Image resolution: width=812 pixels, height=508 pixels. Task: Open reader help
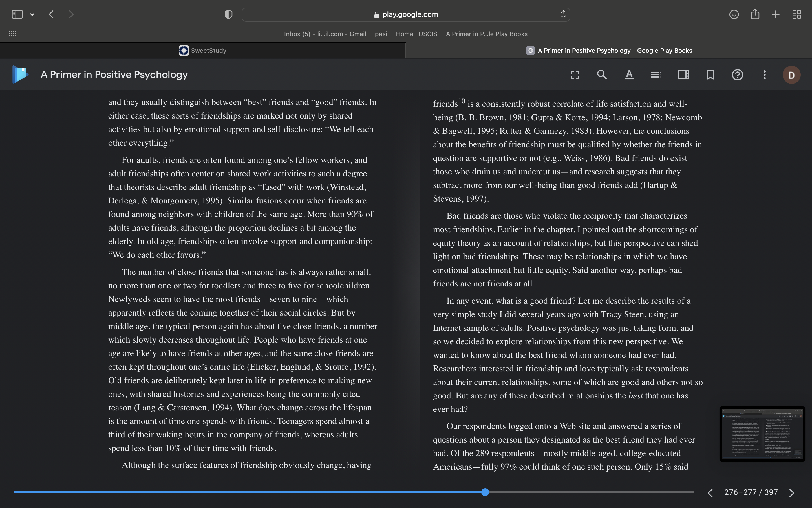coord(737,75)
